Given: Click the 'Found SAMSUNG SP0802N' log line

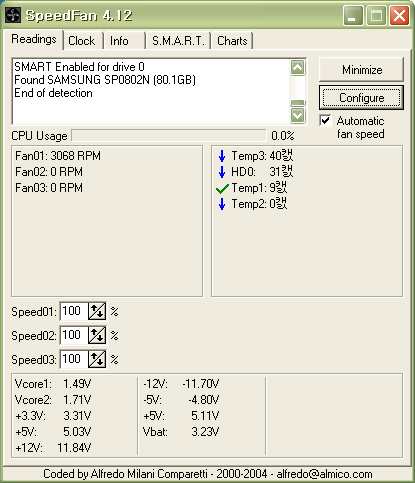Looking at the screenshot, I should (105, 80).
